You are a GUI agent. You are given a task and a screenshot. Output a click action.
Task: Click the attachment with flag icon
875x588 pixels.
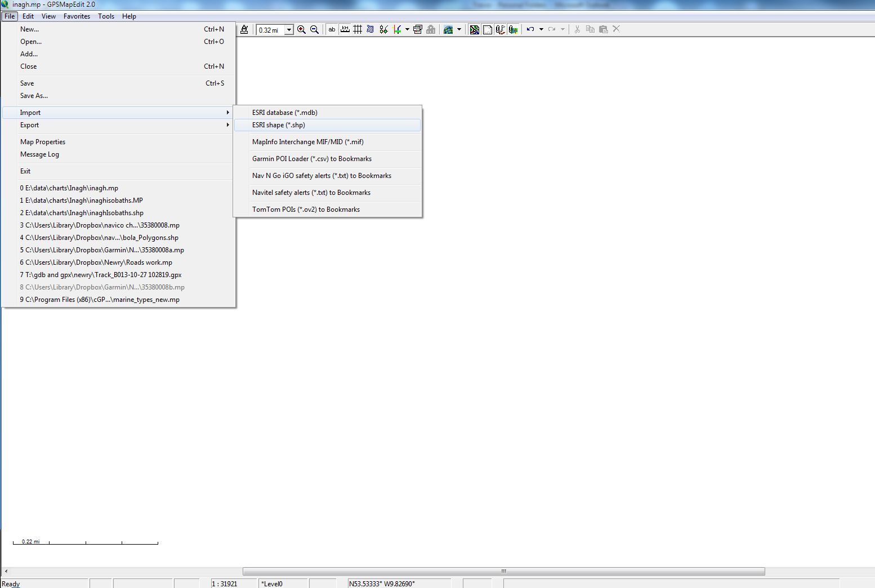[x=500, y=29]
